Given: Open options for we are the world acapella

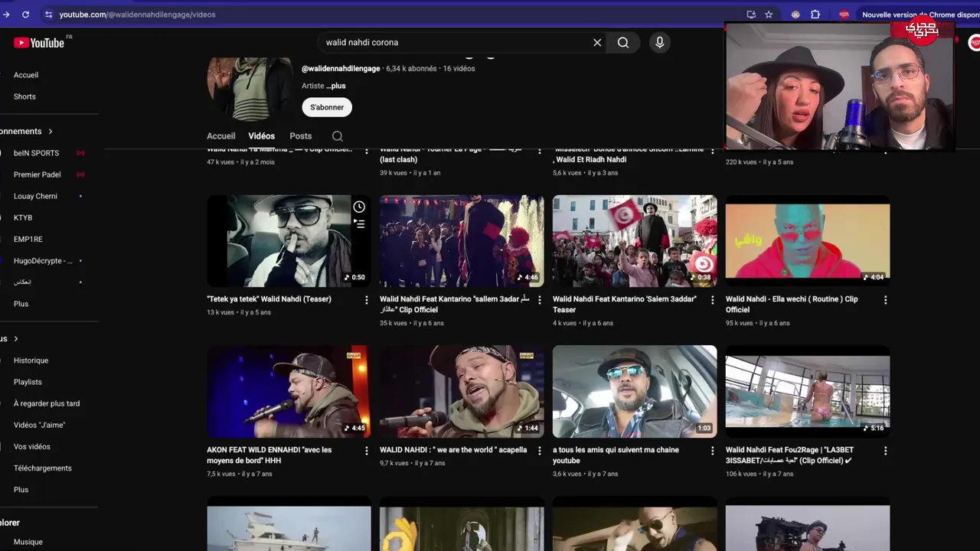Looking at the screenshot, I should (539, 451).
